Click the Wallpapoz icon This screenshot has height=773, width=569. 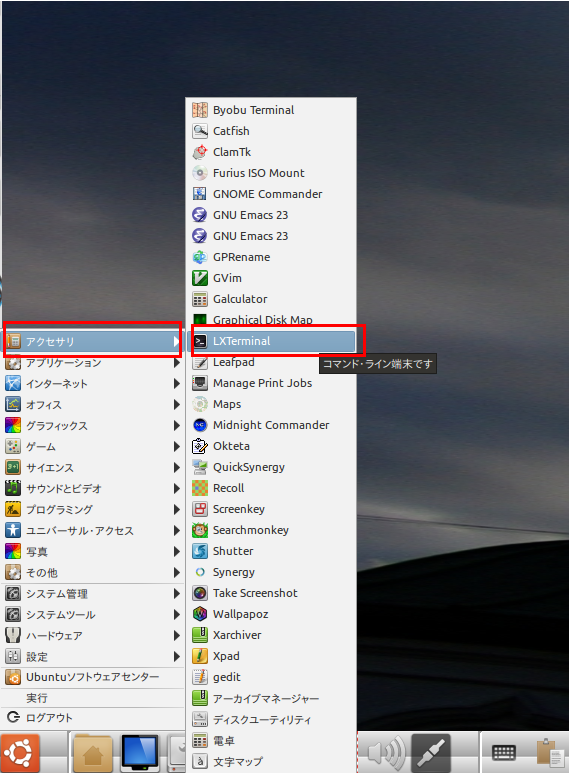tap(200, 614)
